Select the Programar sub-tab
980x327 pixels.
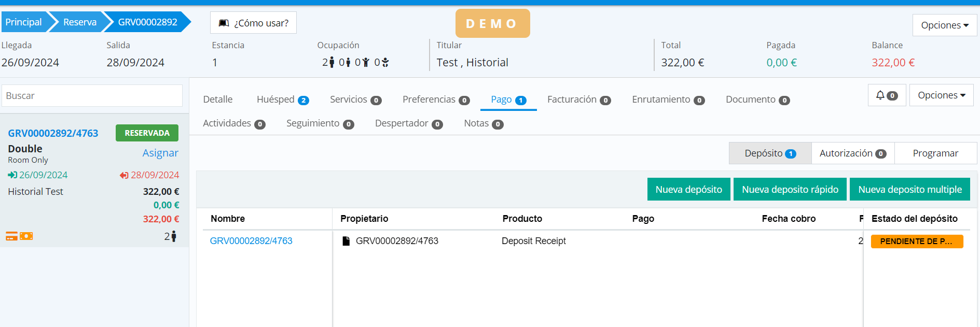935,153
